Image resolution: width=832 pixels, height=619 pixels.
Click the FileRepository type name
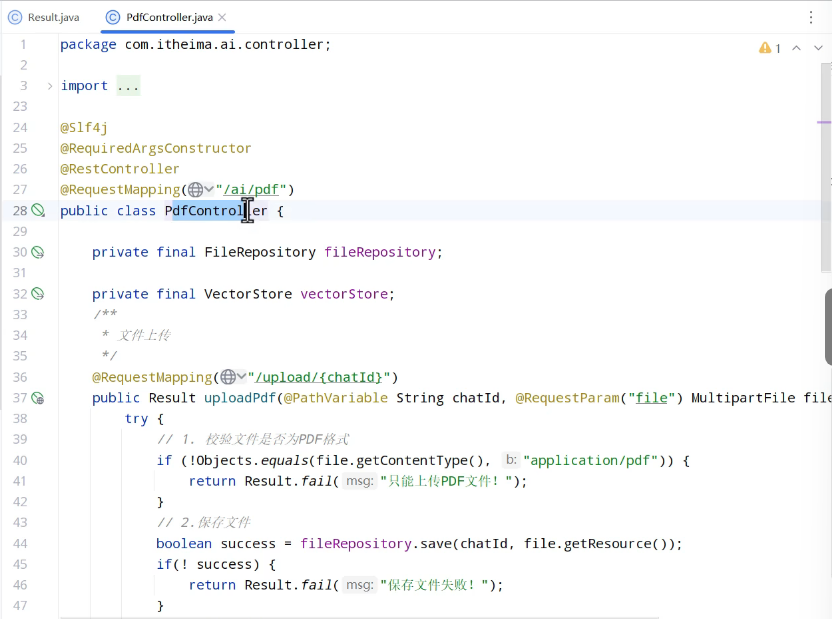[x=260, y=252]
